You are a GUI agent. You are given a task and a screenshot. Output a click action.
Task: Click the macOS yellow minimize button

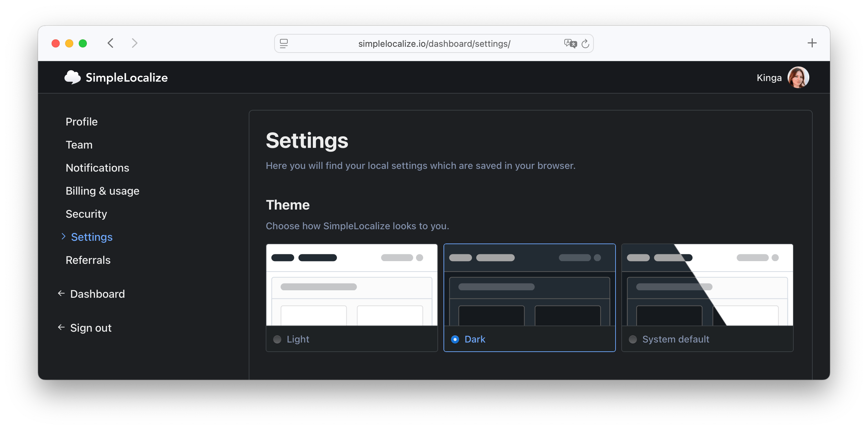(69, 43)
